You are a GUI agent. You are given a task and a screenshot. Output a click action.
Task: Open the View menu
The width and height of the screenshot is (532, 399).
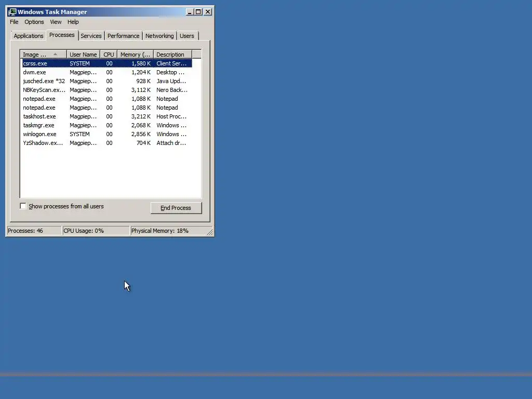coord(56,22)
